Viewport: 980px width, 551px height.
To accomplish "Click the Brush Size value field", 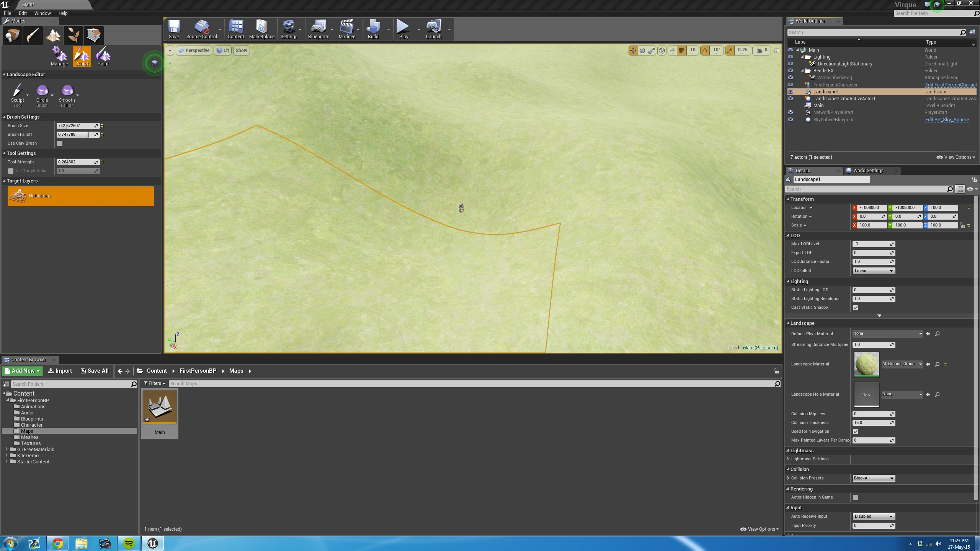I will tap(75, 126).
